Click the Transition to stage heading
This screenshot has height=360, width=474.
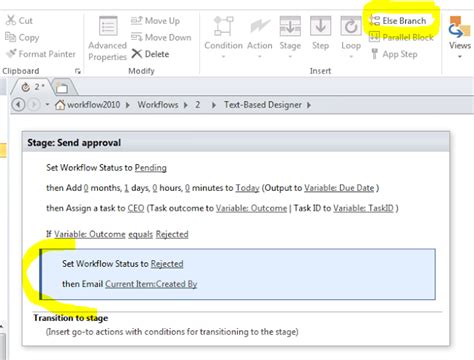(x=71, y=318)
